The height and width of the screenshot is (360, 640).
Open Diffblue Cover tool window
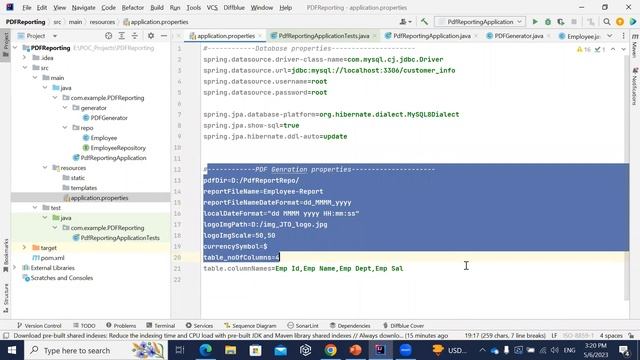click(403, 326)
